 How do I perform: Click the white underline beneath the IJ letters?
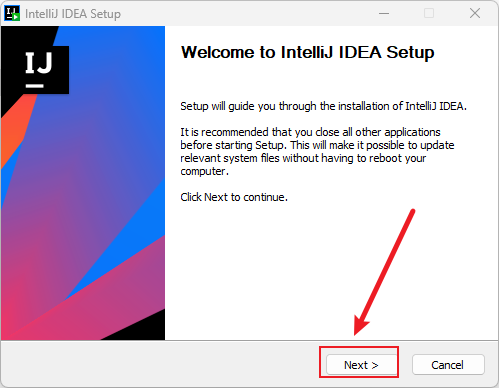[x=35, y=86]
